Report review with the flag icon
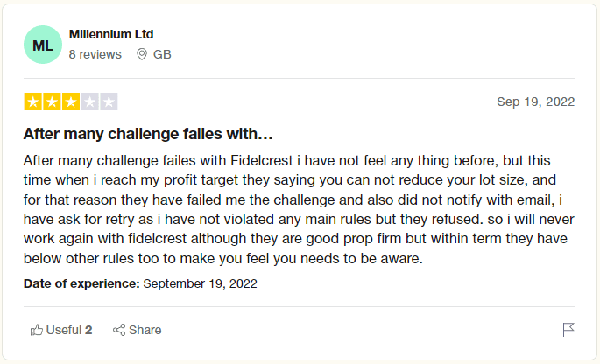Image resolution: width=600 pixels, height=364 pixels. tap(568, 330)
